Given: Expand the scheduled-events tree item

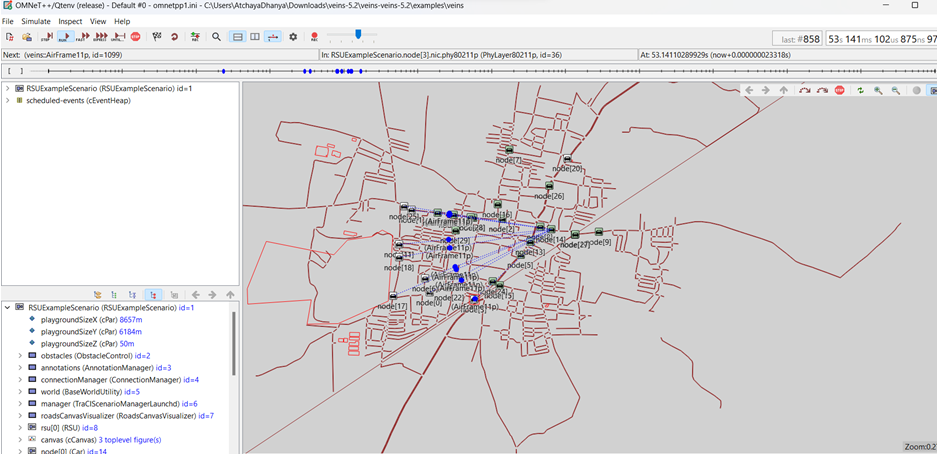Looking at the screenshot, I should coord(8,101).
